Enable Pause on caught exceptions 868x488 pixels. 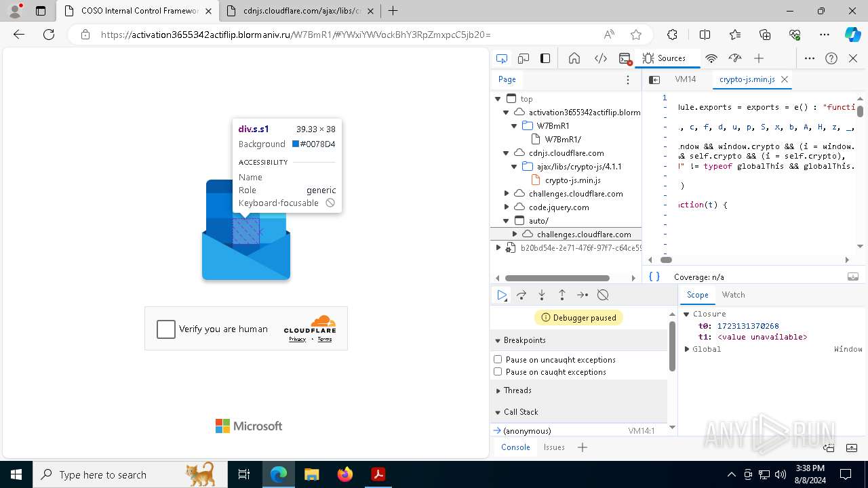pos(498,371)
